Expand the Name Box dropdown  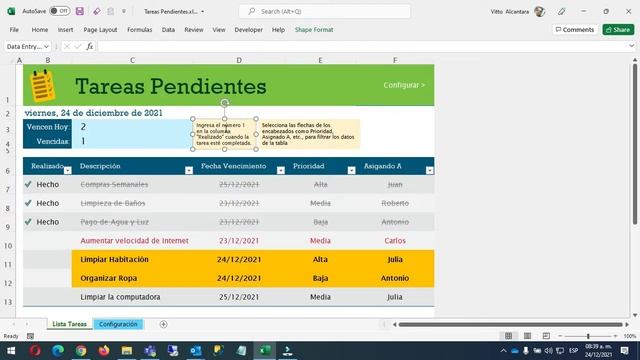(x=46, y=47)
